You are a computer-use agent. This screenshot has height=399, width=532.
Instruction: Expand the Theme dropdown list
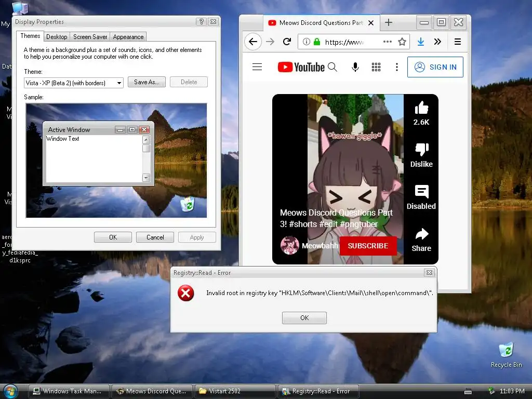119,83
